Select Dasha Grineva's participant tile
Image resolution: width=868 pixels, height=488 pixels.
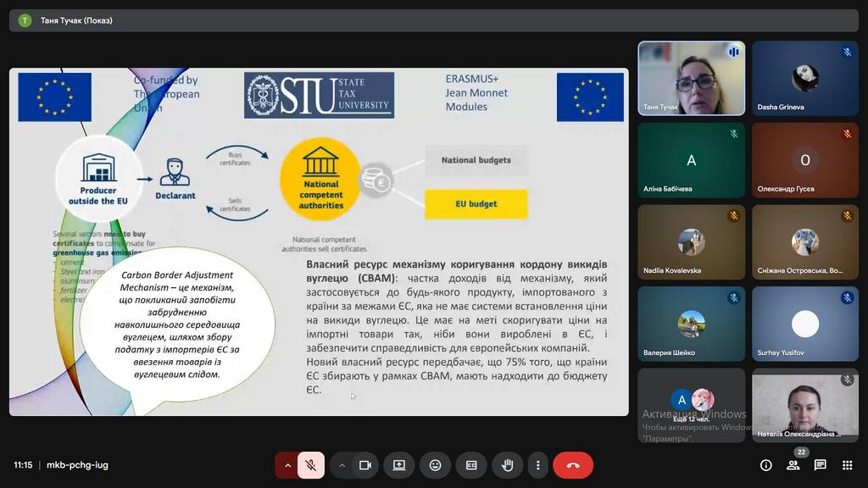(805, 78)
